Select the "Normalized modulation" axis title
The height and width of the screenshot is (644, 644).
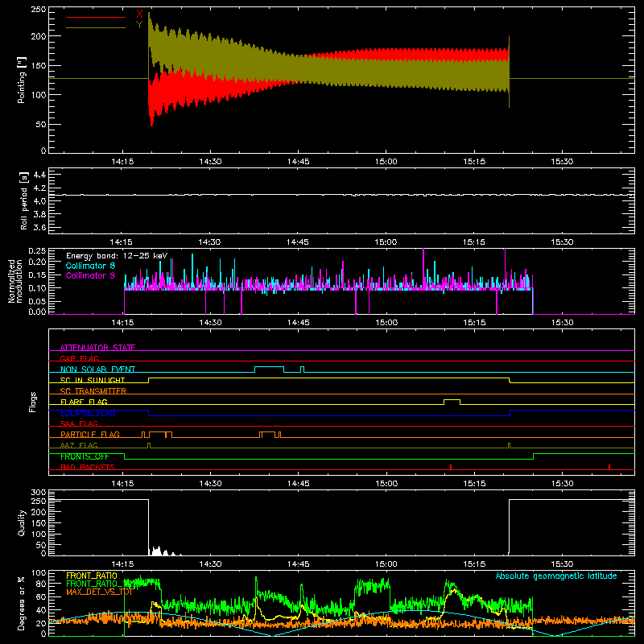coord(14,281)
